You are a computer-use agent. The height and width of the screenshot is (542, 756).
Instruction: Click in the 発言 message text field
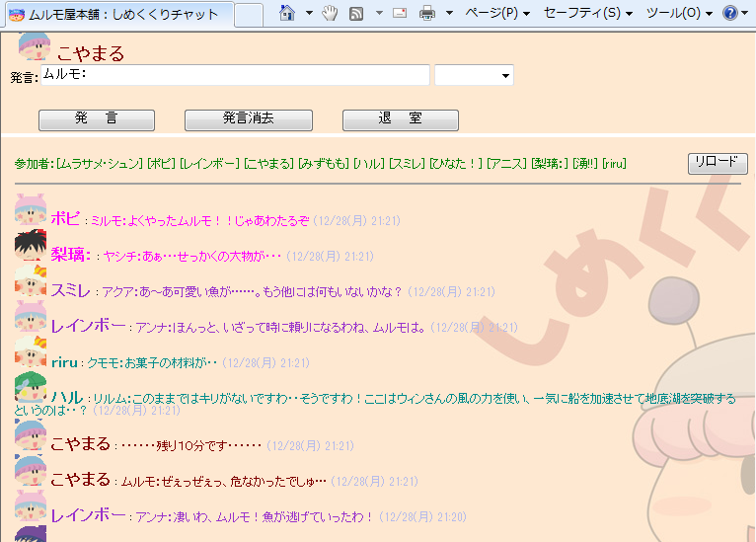(235, 75)
